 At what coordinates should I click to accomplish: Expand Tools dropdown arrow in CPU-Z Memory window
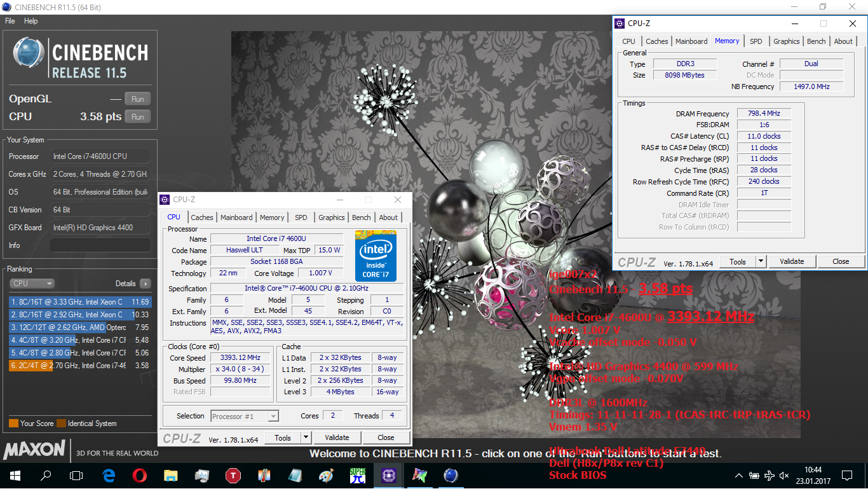point(761,261)
